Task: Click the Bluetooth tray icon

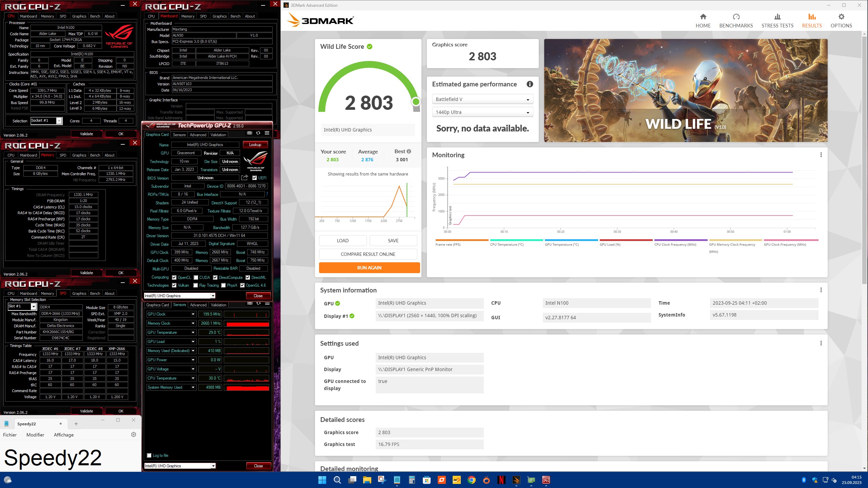Action: click(x=804, y=480)
